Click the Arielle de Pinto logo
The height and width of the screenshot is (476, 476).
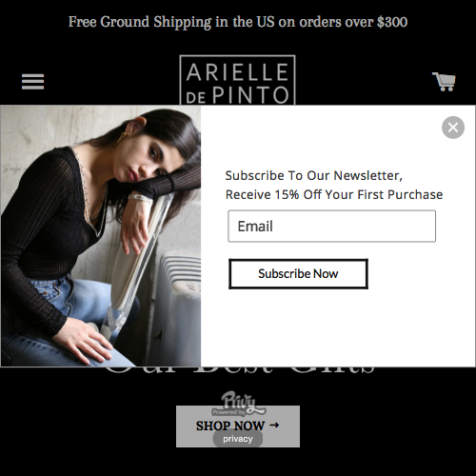tap(237, 80)
